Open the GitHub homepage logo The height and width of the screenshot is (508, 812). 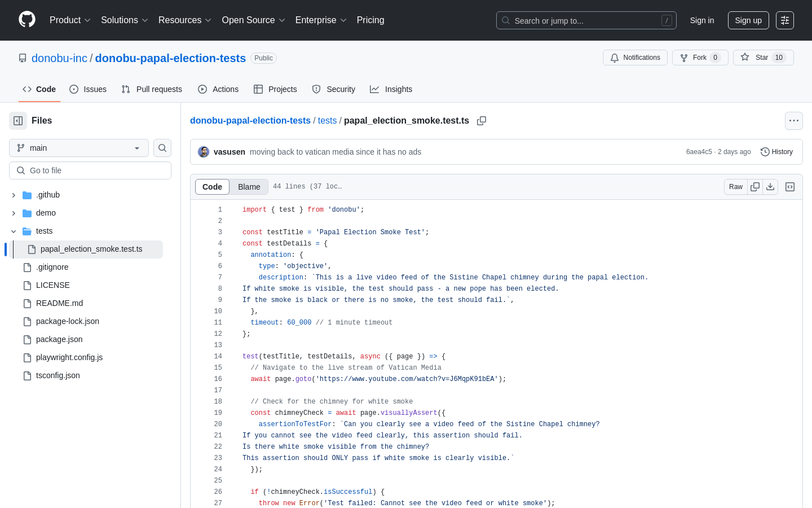coord(27,20)
